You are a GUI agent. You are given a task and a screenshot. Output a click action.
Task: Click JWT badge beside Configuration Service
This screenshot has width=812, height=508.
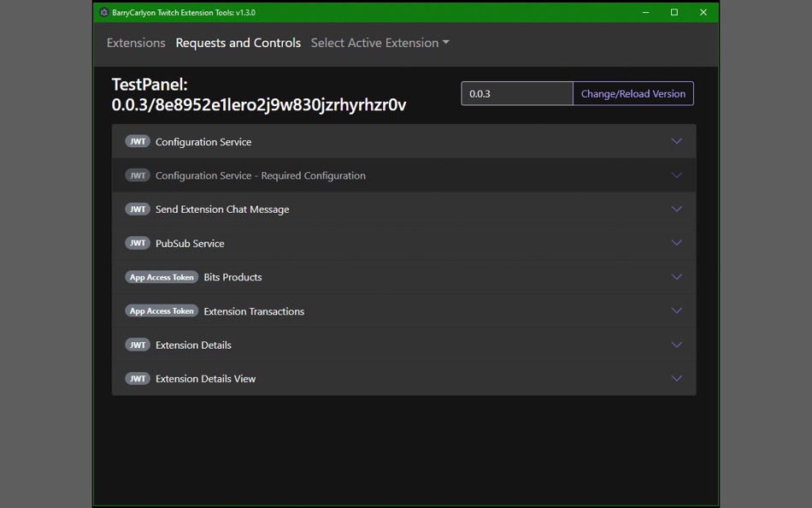138,141
